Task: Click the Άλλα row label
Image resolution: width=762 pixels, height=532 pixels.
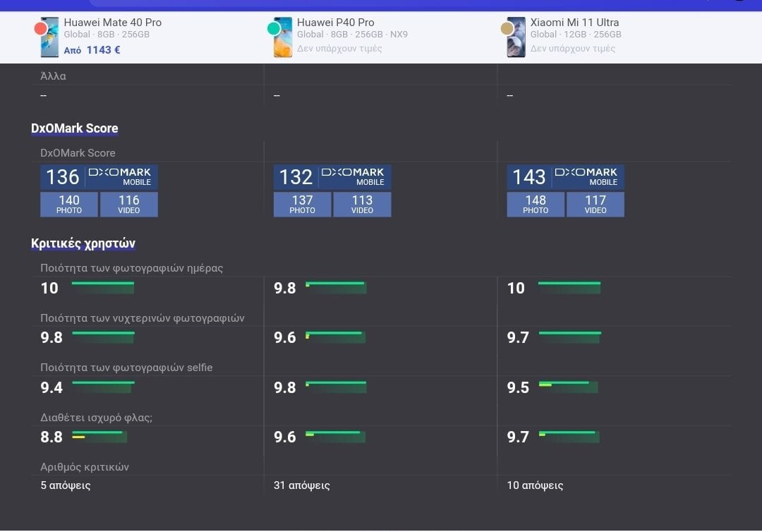Action: 53,75
